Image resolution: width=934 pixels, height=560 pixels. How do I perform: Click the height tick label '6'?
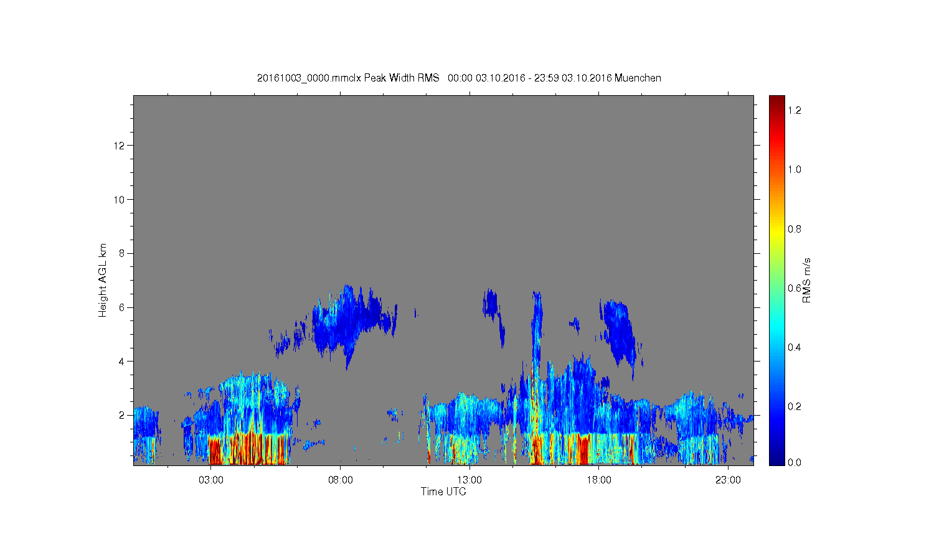coord(123,307)
